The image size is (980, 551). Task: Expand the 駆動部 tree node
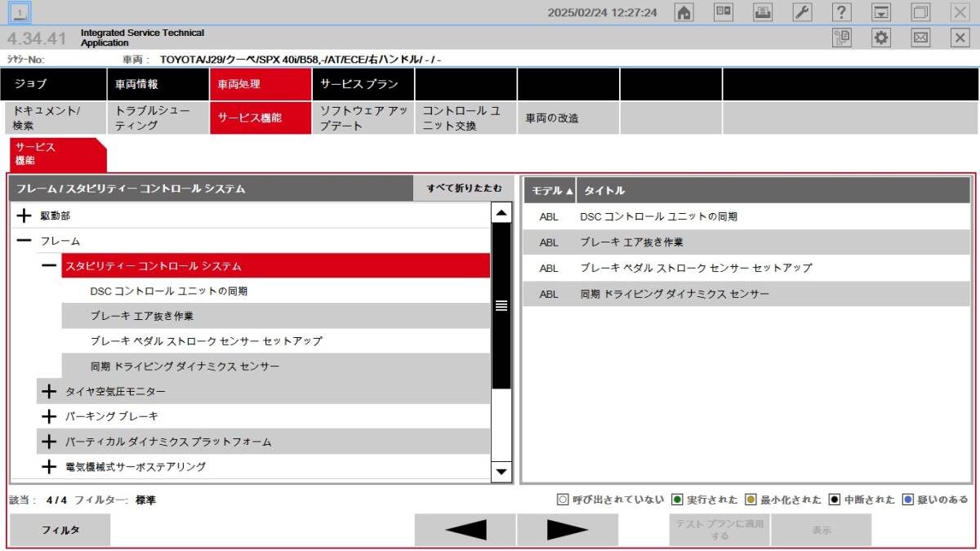(24, 216)
